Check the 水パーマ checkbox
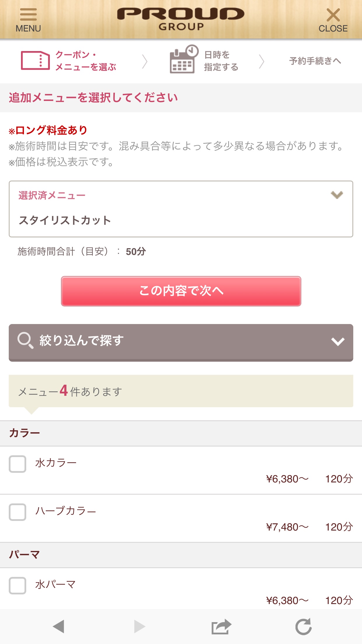The image size is (362, 644). (17, 585)
